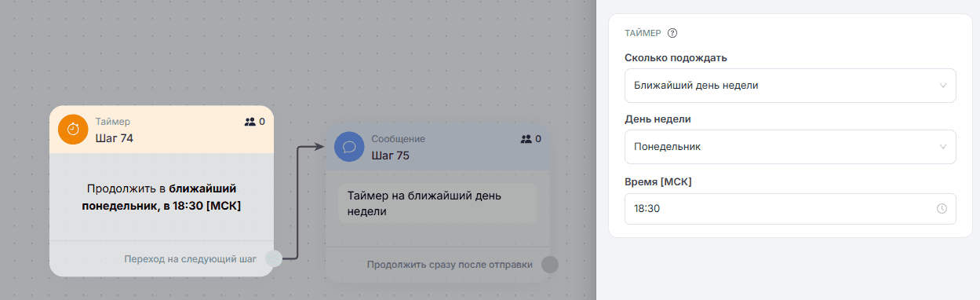Viewport: 980px width, 300px height.
Task: Click the ТАЙМЕР panel heading
Action: click(x=643, y=33)
